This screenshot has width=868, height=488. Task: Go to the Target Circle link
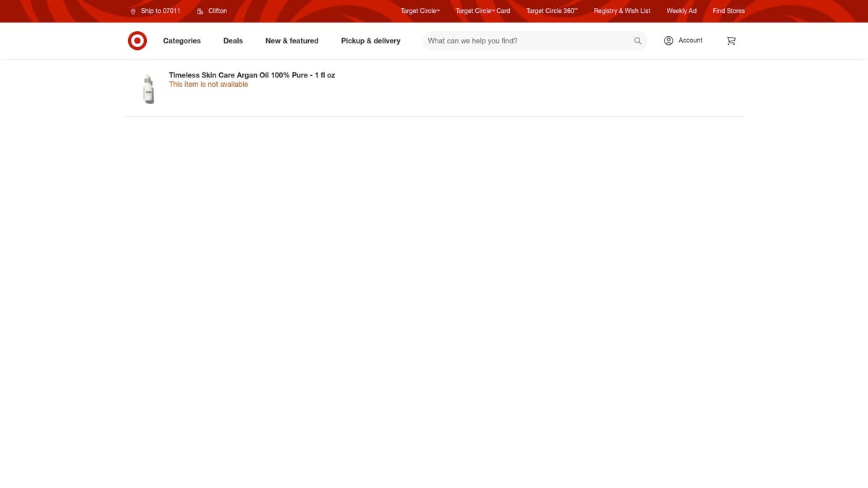click(420, 12)
